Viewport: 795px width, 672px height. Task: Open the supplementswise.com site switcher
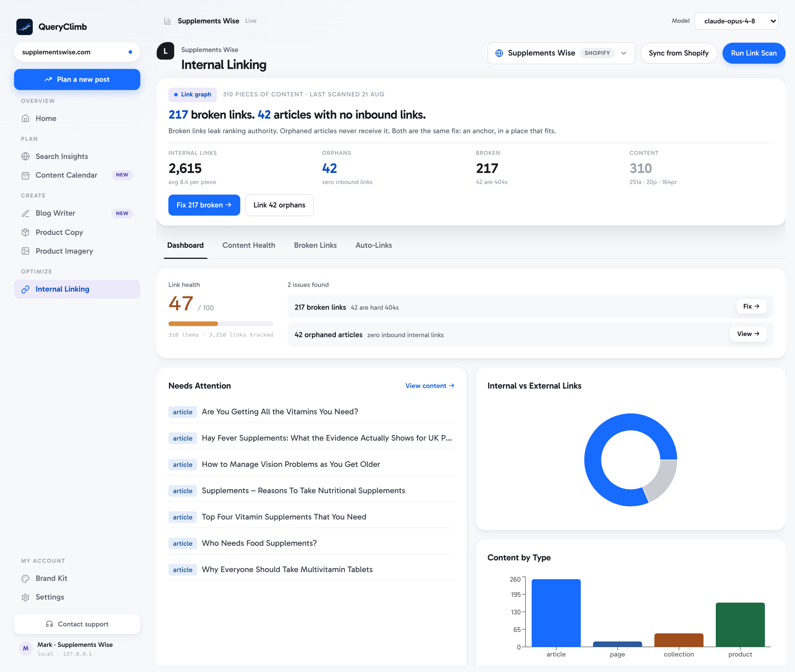click(77, 52)
